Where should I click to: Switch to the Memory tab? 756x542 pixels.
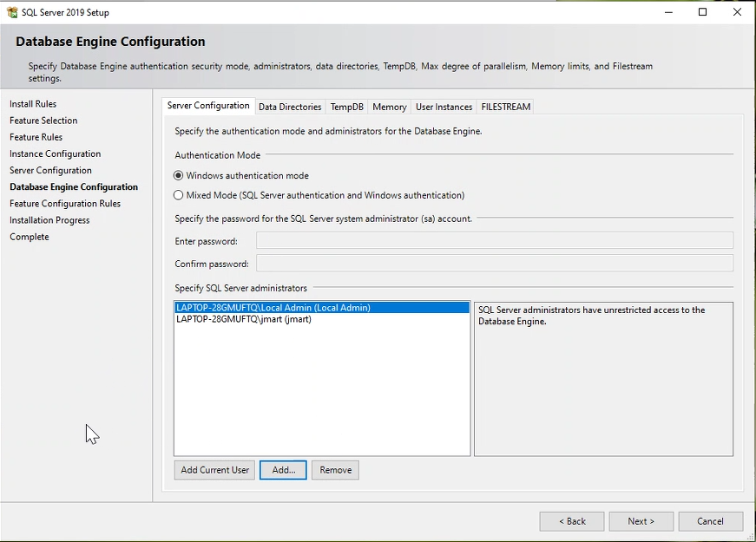click(x=389, y=107)
